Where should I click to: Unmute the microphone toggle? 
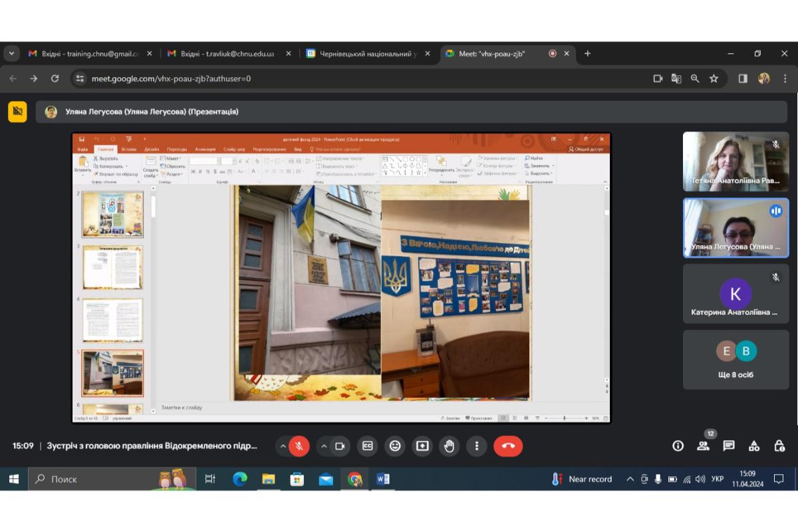pos(299,446)
